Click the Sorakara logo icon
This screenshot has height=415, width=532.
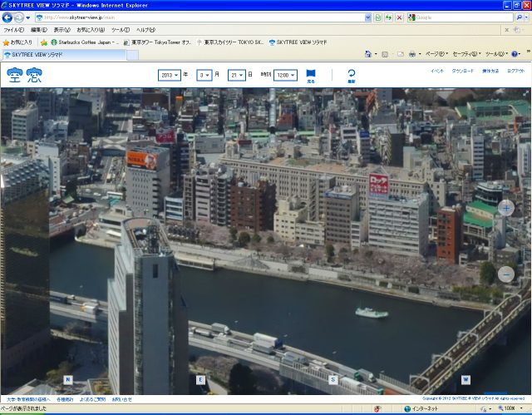[23, 77]
